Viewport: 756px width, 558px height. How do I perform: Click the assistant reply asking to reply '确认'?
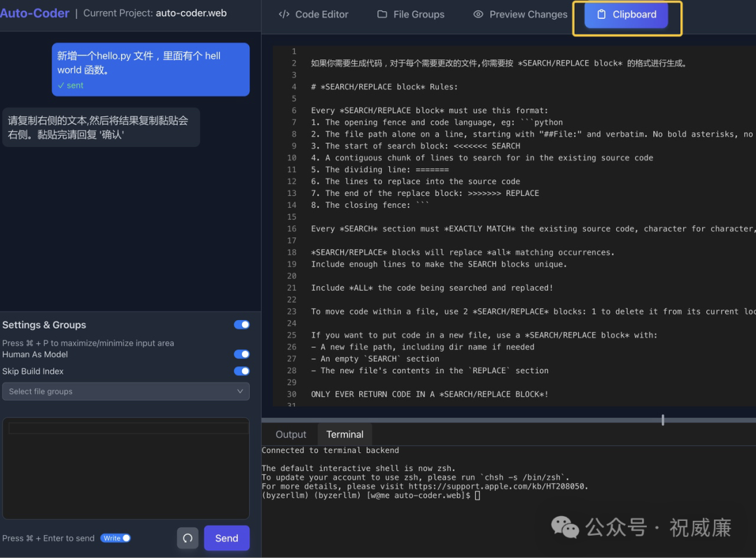(x=101, y=127)
